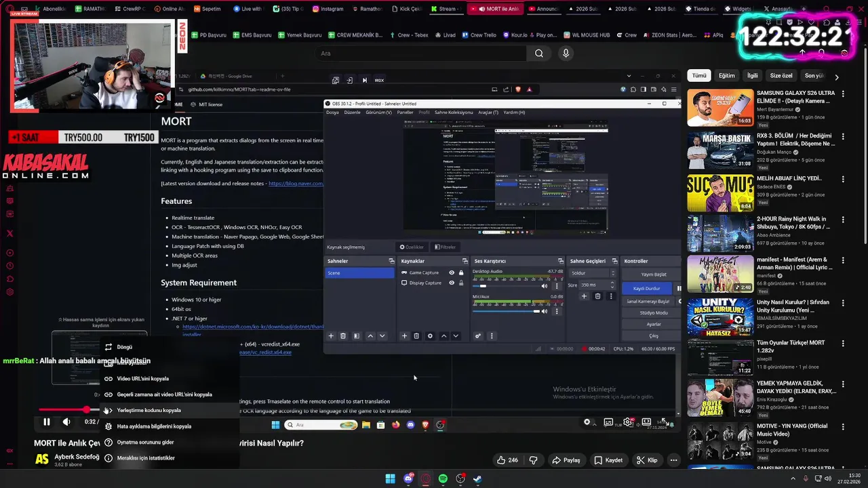Screen dimensions: 868x488
Task: Click Yayını Başlat in OBS
Action: tap(653, 274)
